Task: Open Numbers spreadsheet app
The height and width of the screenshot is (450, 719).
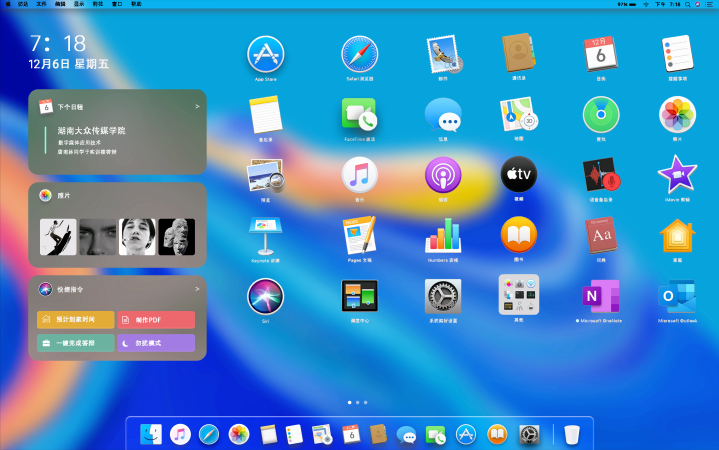Action: point(442,235)
